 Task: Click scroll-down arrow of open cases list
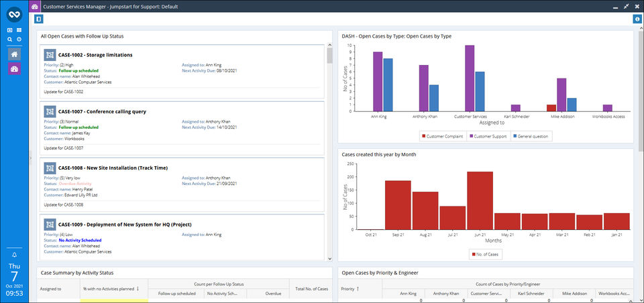point(329,259)
